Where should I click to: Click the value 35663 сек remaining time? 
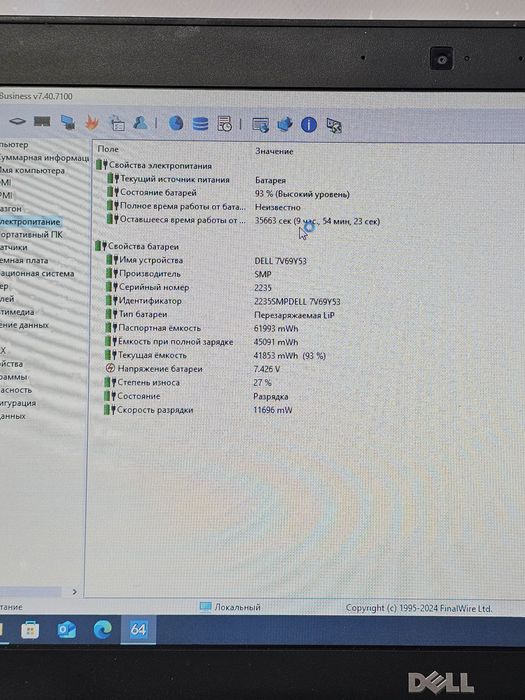(x=317, y=221)
